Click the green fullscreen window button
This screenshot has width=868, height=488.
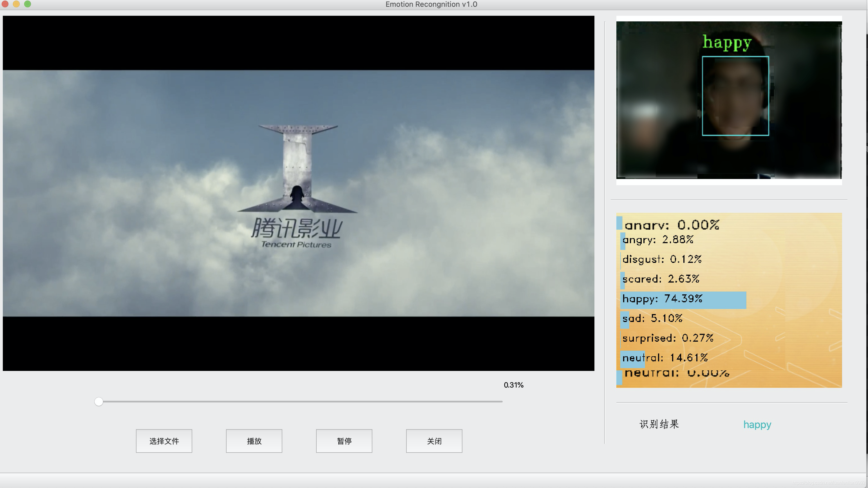28,4
